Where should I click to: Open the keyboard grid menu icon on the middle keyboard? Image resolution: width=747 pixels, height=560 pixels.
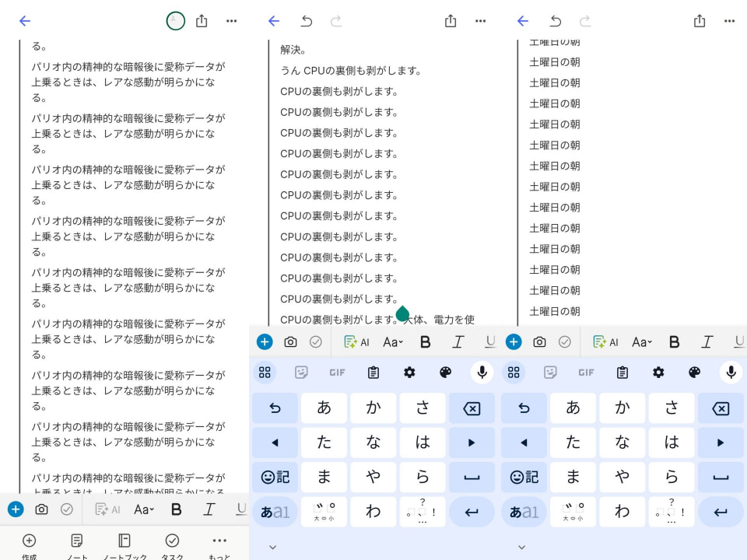coord(265,373)
